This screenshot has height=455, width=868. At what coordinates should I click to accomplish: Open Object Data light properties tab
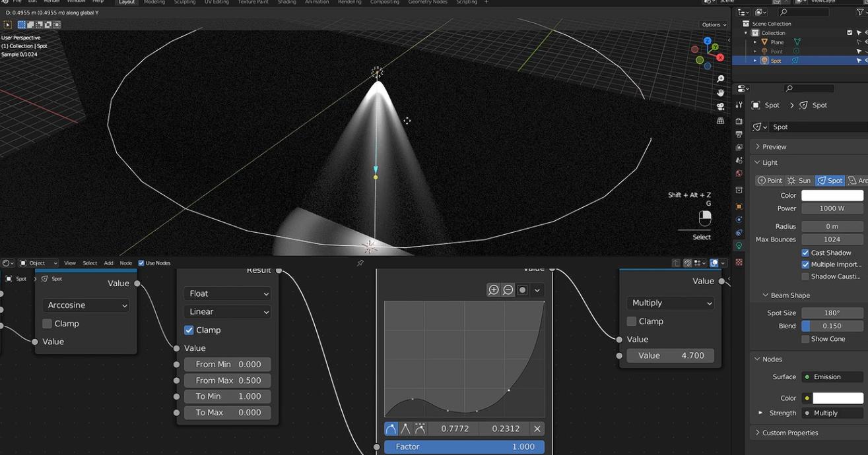[x=739, y=246]
